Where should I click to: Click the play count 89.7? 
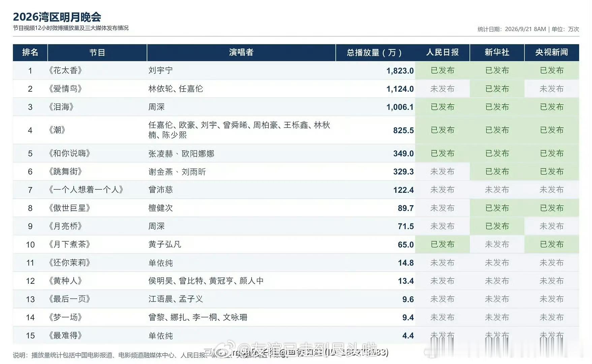(406, 208)
